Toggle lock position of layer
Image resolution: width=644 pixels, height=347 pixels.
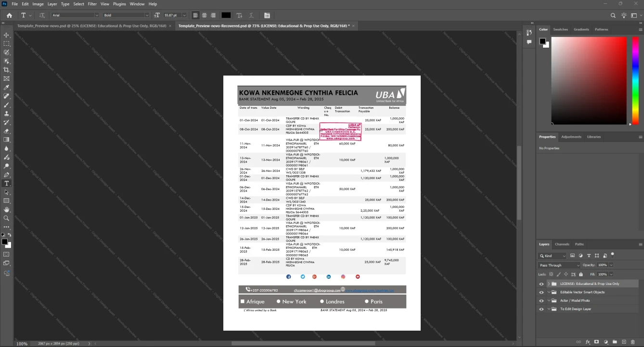[566, 274]
